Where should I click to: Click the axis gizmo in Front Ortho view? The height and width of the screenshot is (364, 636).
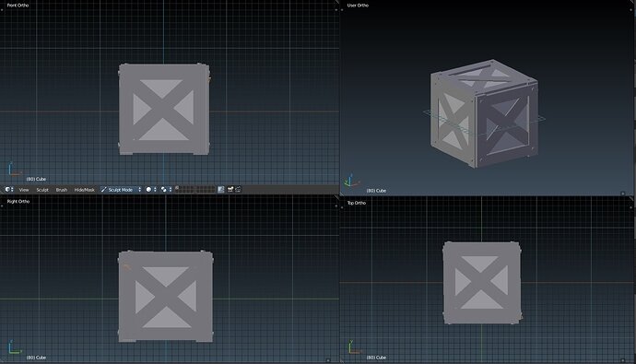(x=14, y=170)
